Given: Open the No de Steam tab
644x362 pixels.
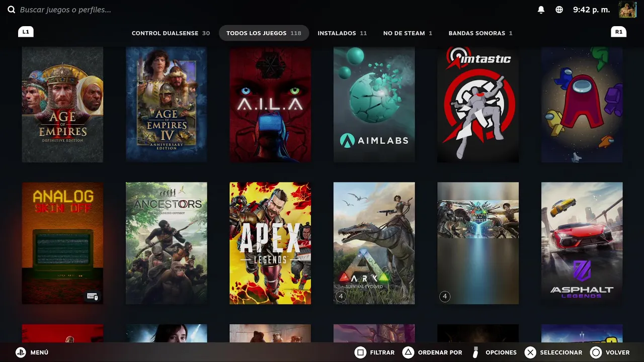Looking at the screenshot, I should coord(408,33).
